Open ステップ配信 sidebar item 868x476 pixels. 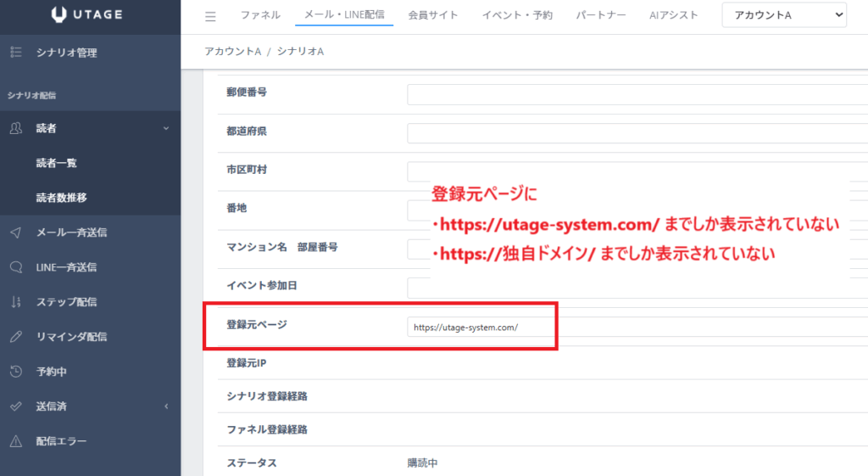click(66, 302)
